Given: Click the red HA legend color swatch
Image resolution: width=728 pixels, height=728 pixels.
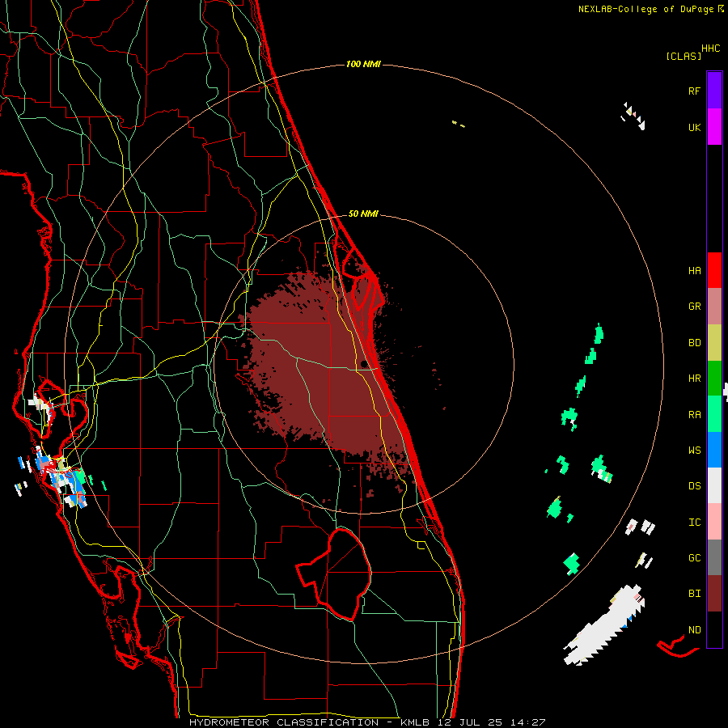Looking at the screenshot, I should coord(714,270).
